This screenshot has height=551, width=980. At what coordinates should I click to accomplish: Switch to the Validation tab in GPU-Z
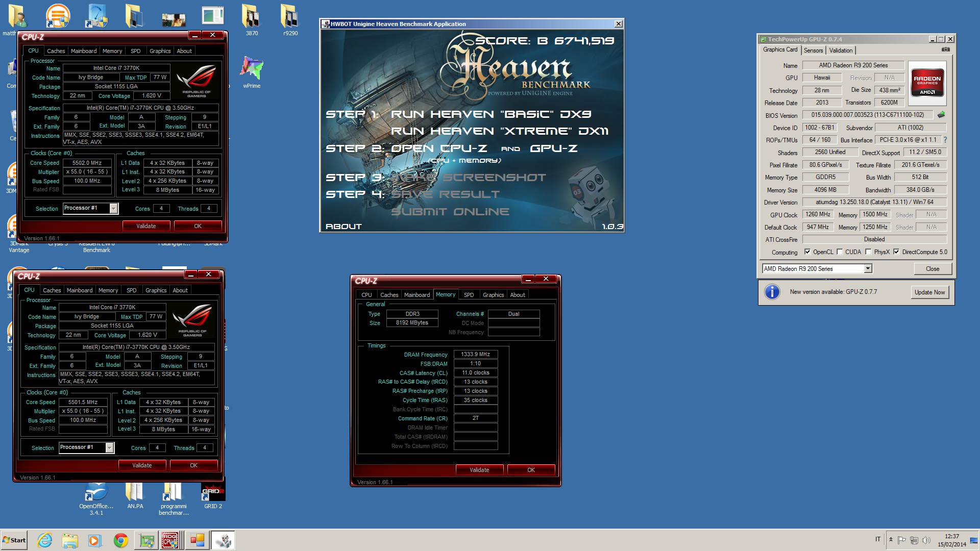tap(841, 50)
